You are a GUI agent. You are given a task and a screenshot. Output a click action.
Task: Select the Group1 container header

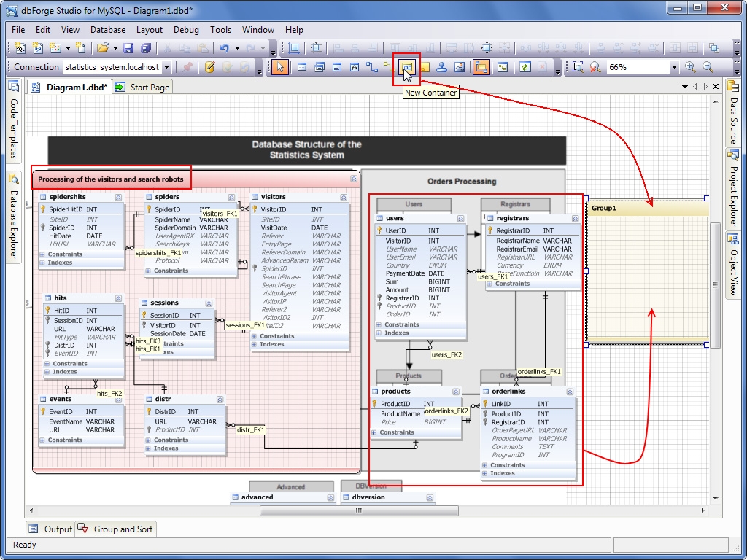tap(648, 208)
